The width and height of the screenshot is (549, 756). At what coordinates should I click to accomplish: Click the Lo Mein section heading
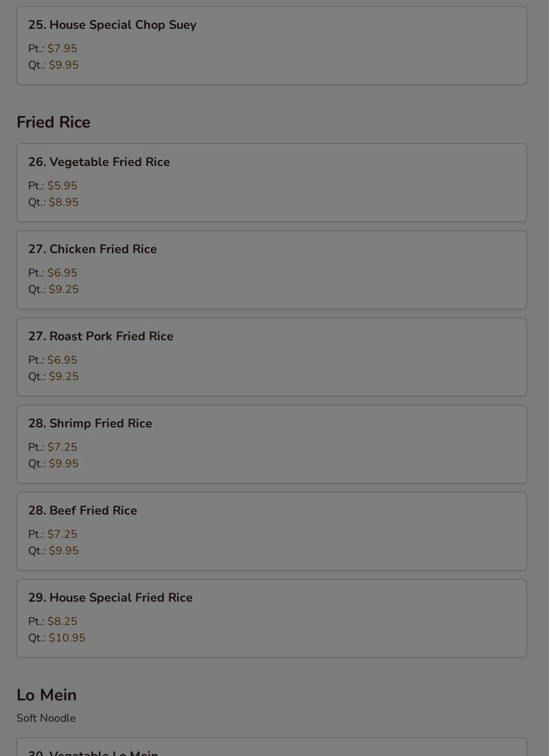click(47, 695)
